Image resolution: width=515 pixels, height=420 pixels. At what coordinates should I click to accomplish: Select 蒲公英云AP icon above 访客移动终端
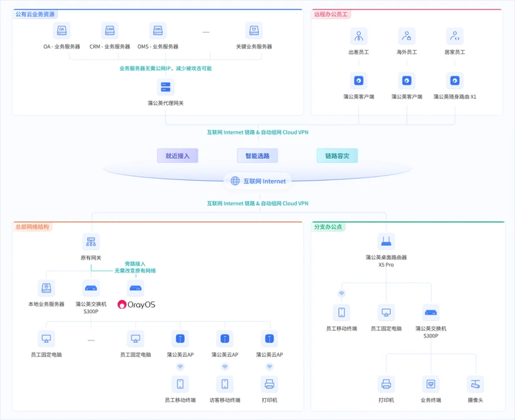coord(225,338)
